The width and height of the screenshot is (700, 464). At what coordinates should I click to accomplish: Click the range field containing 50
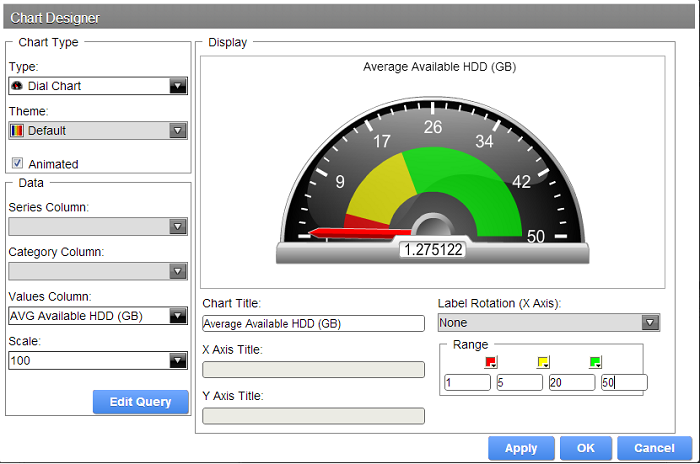pos(624,382)
